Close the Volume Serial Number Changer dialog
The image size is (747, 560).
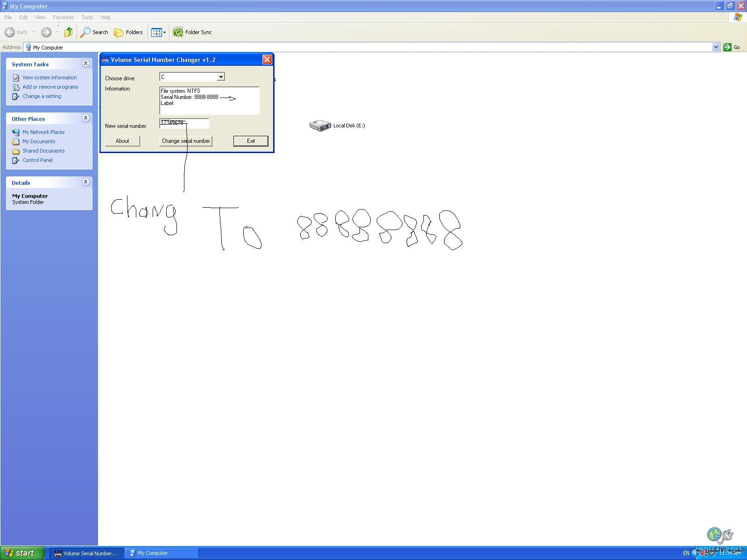click(x=267, y=59)
